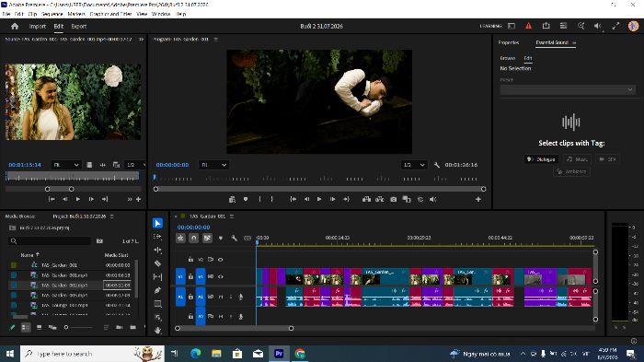Toggle V2 track lock
This screenshot has height=362, width=644.
point(190,260)
